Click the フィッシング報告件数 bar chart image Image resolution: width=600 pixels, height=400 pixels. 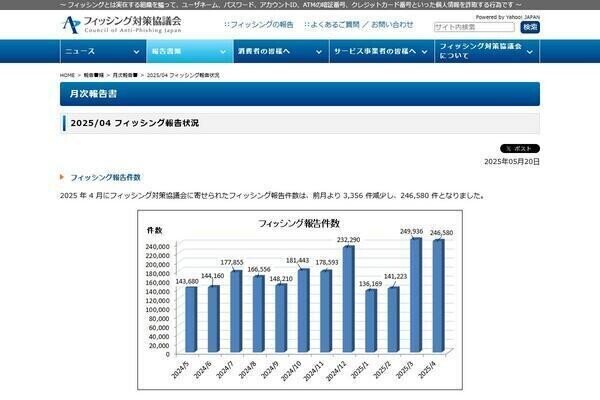coord(300,300)
